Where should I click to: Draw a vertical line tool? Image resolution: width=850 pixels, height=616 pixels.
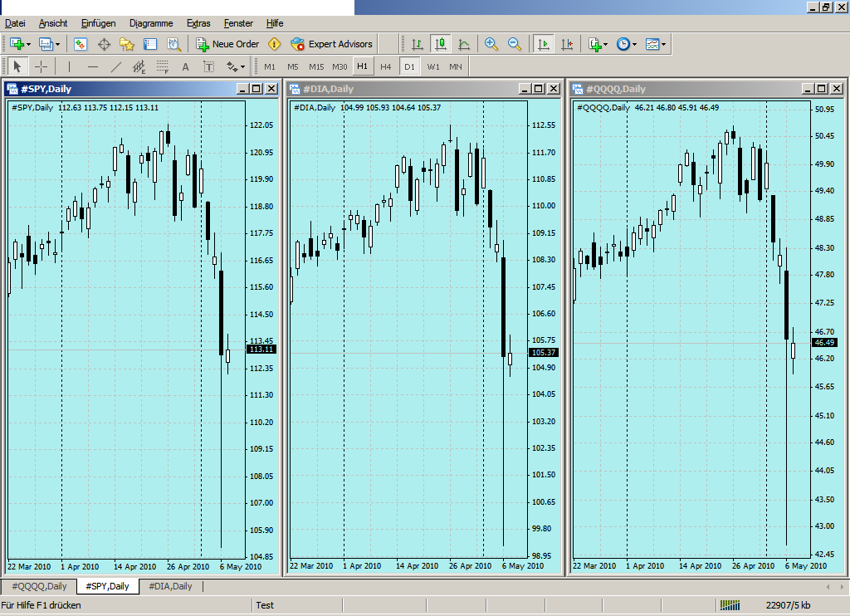coord(69,66)
